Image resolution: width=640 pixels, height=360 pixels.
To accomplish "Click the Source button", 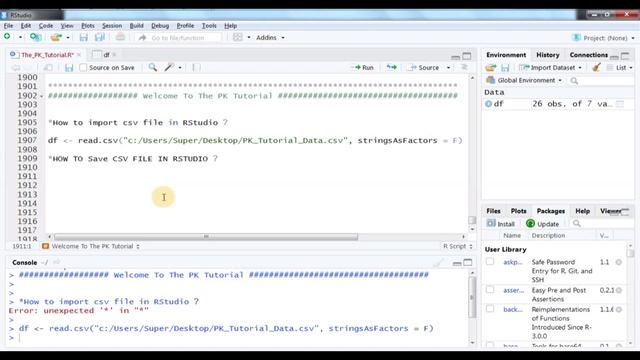I will point(424,68).
